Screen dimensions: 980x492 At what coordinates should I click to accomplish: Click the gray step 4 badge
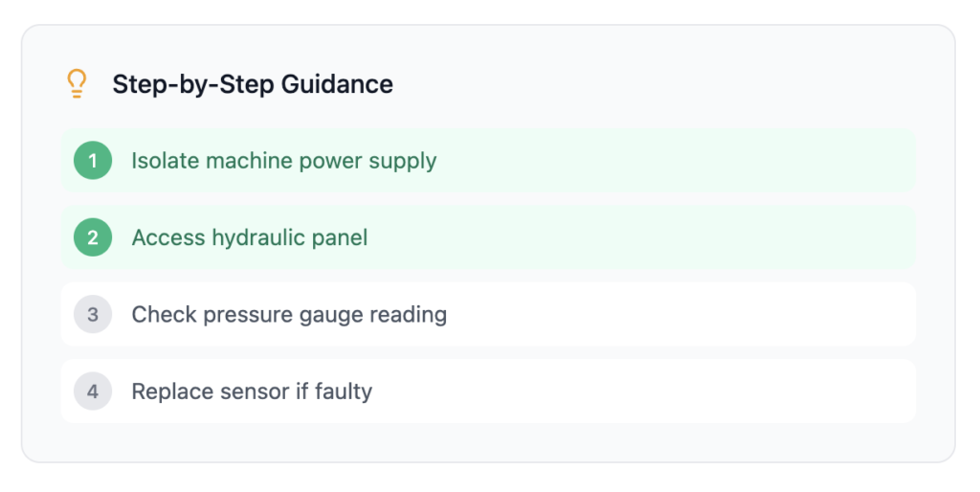[x=93, y=391]
